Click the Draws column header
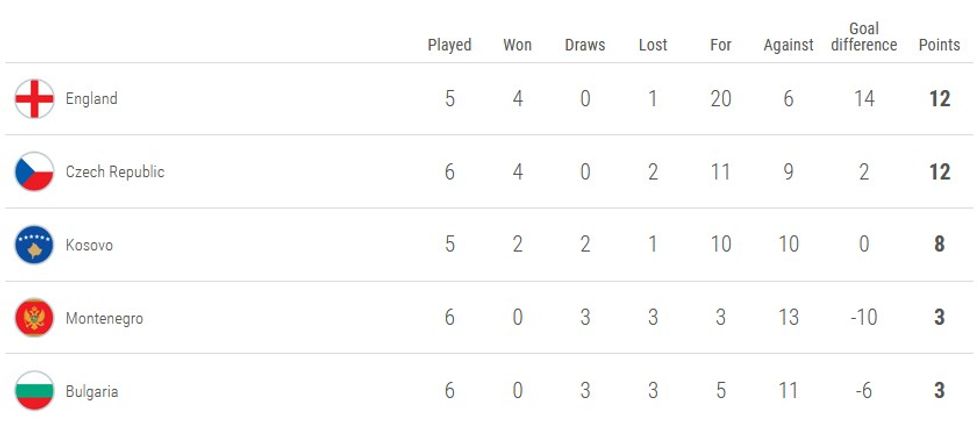Image resolution: width=980 pixels, height=435 pixels. tap(585, 45)
